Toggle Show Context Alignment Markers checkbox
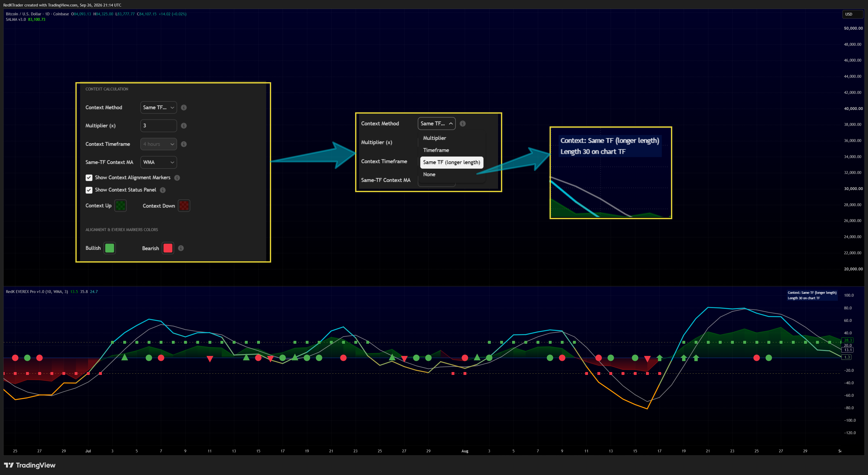Image resolution: width=868 pixels, height=475 pixels. 89,178
